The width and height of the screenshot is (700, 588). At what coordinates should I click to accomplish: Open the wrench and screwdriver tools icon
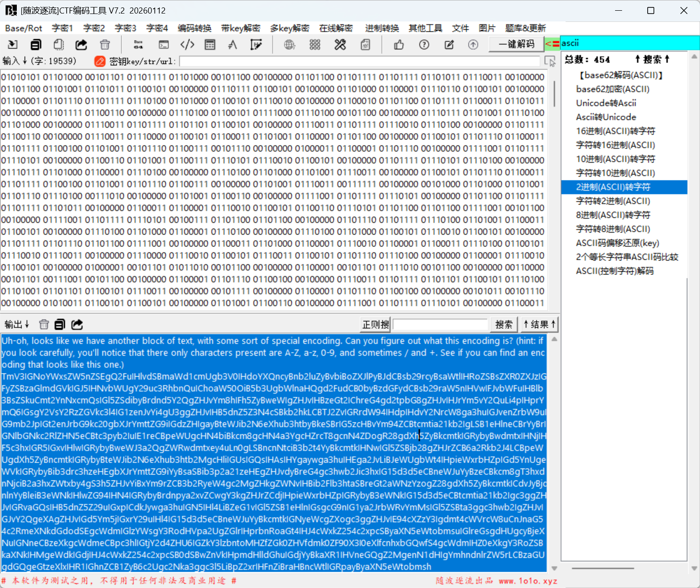340,45
